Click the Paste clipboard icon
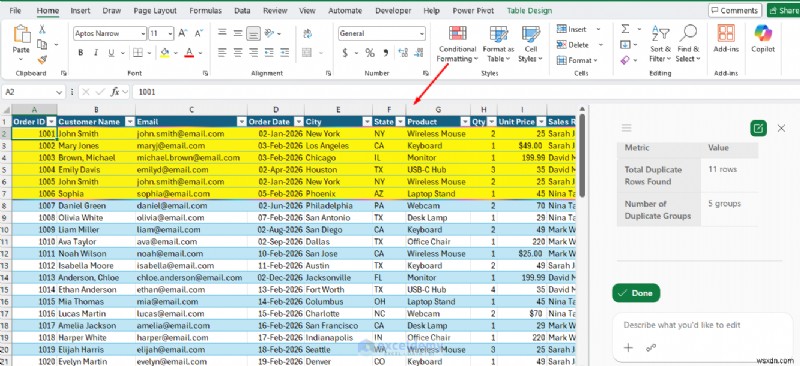 (x=21, y=34)
